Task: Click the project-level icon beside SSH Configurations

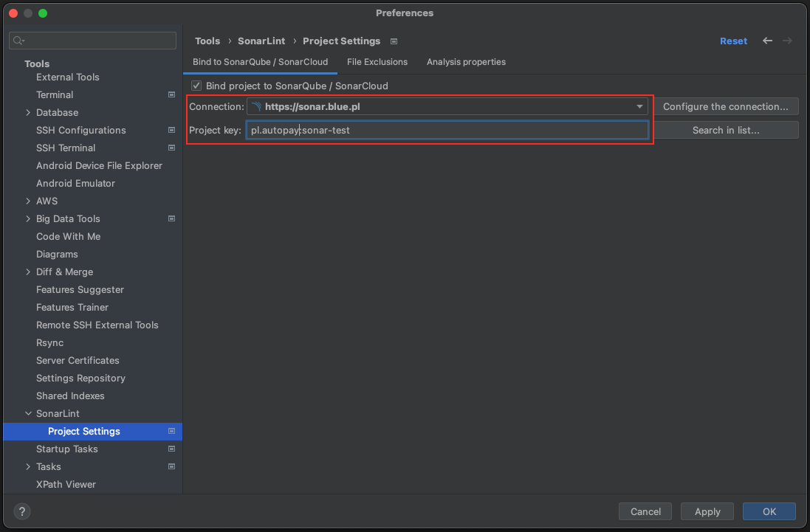Action: click(x=172, y=131)
